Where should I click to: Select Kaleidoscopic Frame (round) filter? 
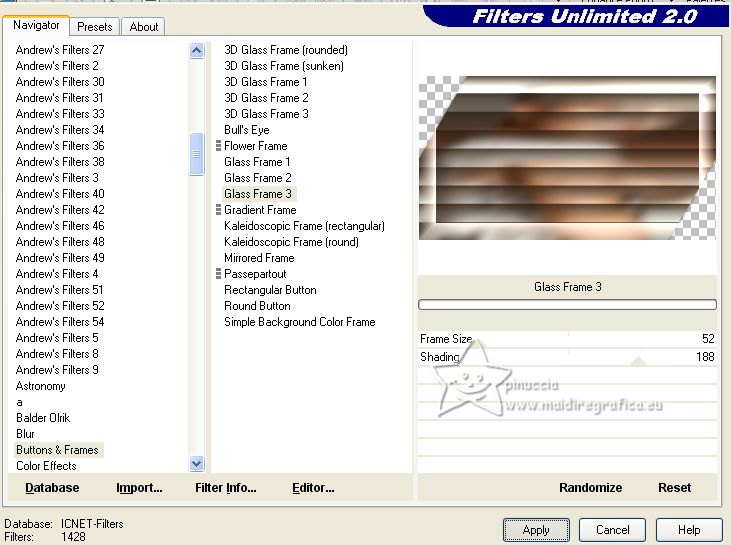tap(291, 242)
